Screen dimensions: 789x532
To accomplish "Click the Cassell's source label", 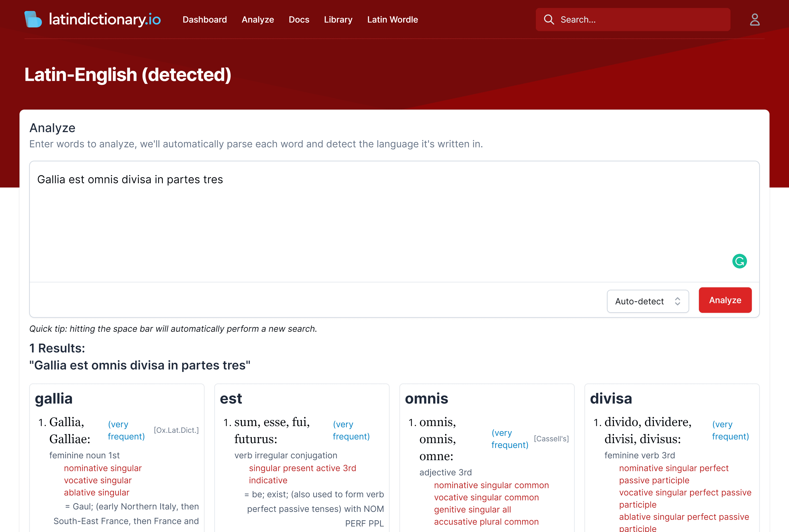I will click(x=551, y=439).
